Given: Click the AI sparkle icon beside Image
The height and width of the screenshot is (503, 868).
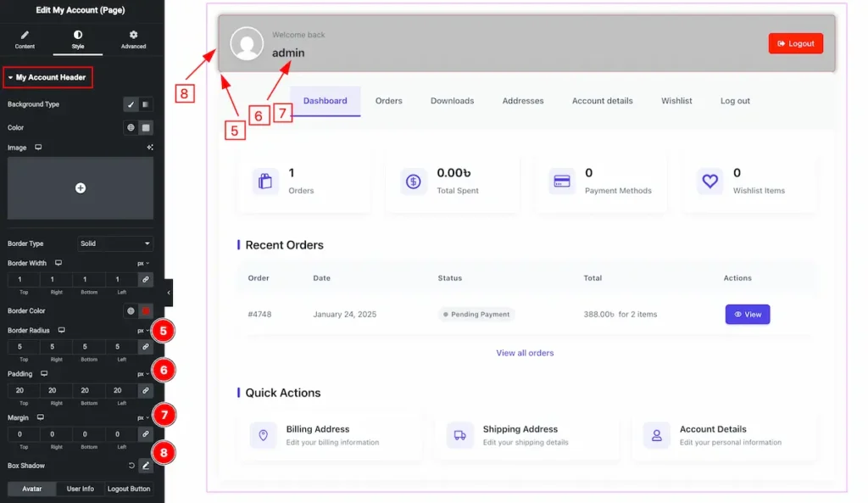Looking at the screenshot, I should (x=150, y=148).
